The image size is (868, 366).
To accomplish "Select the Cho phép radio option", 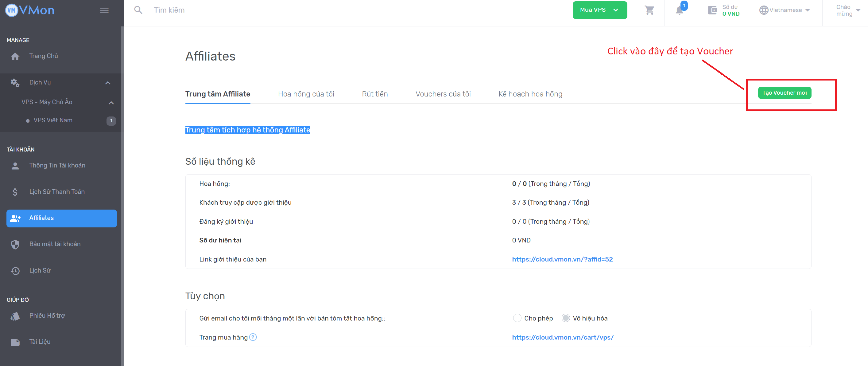I will [x=517, y=318].
